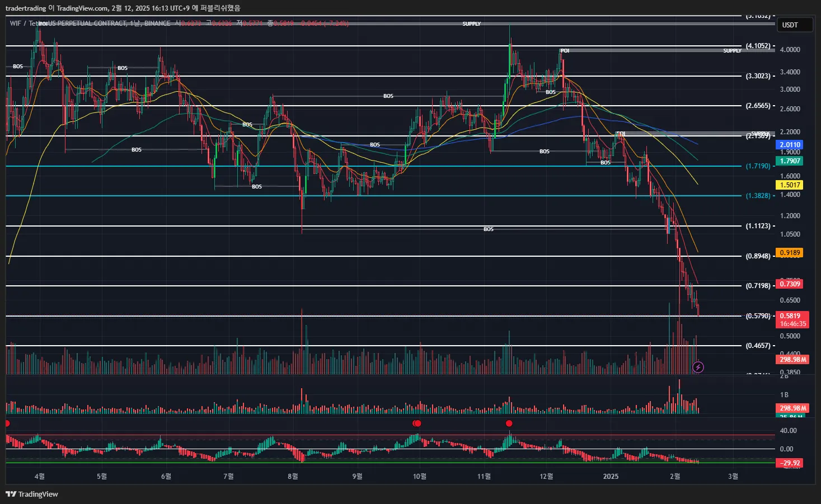Select the cyan (1.7190) level label
Screen dimensions: 821x504
[x=758, y=166]
